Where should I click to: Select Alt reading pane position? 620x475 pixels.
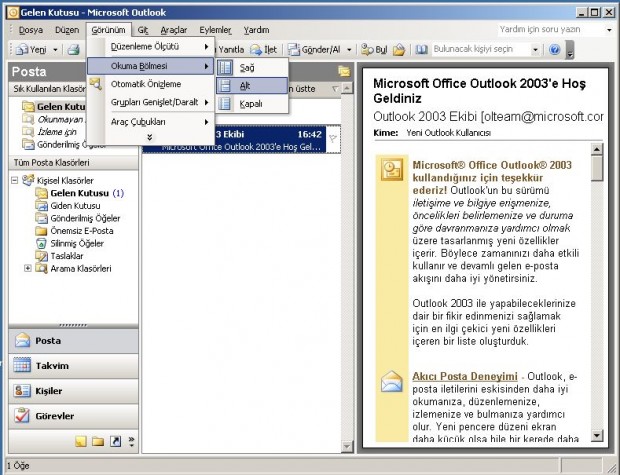[x=252, y=86]
